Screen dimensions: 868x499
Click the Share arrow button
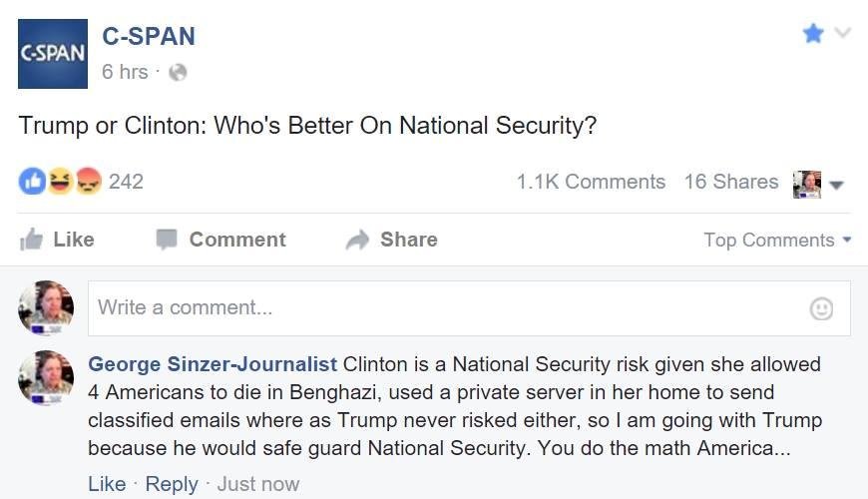point(391,240)
